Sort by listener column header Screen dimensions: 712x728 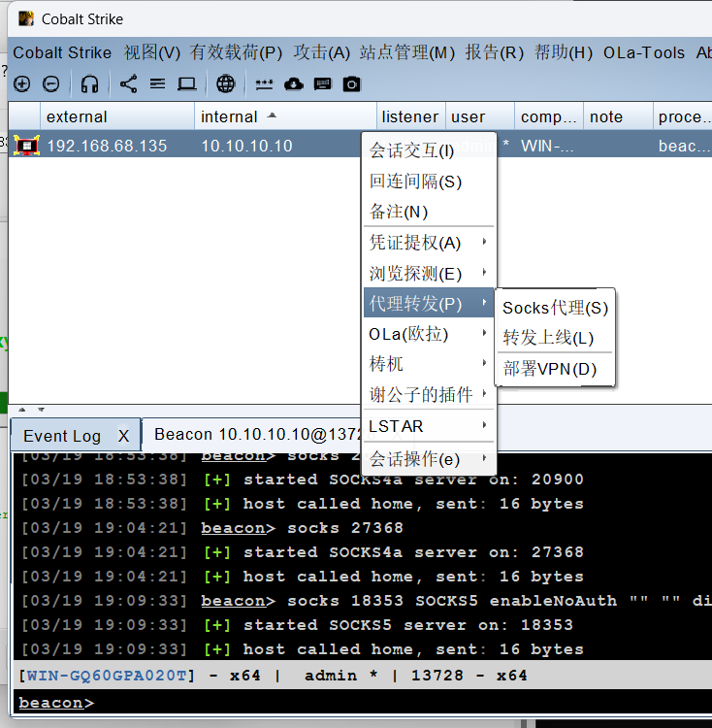(411, 116)
